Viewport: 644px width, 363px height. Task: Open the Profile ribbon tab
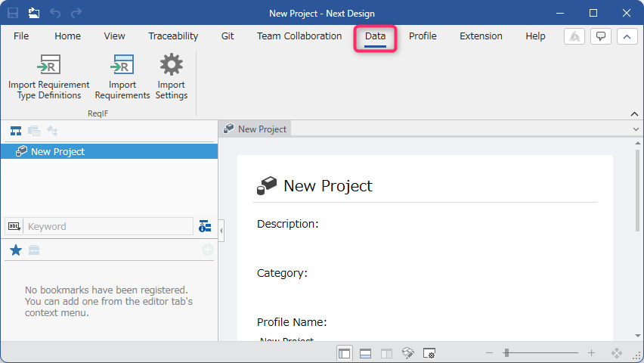pos(423,36)
